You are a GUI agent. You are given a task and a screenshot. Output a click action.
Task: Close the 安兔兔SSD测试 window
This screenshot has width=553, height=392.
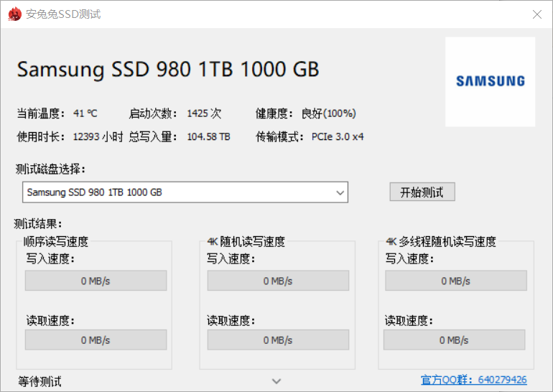click(x=536, y=14)
